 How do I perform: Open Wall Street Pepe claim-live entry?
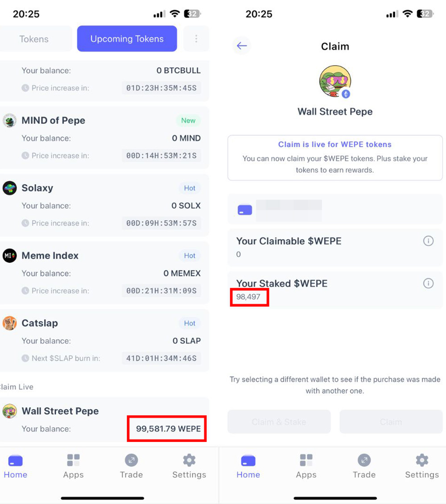[x=104, y=420]
